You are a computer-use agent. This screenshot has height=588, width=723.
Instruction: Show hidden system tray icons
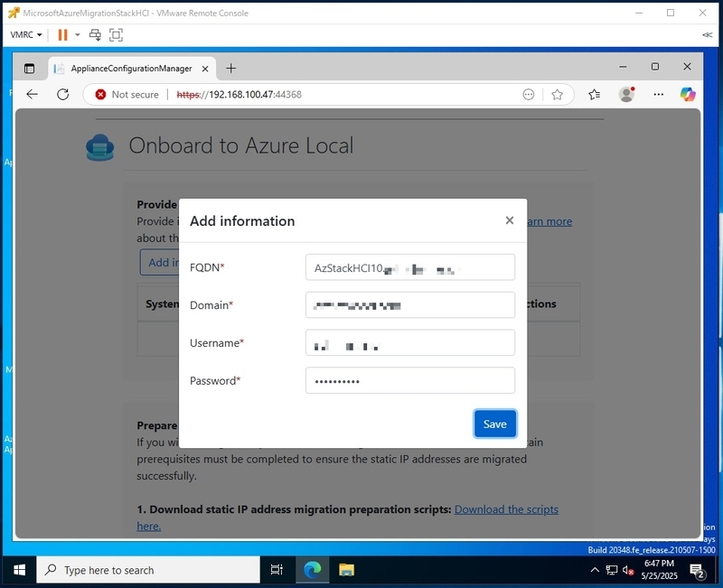point(595,571)
